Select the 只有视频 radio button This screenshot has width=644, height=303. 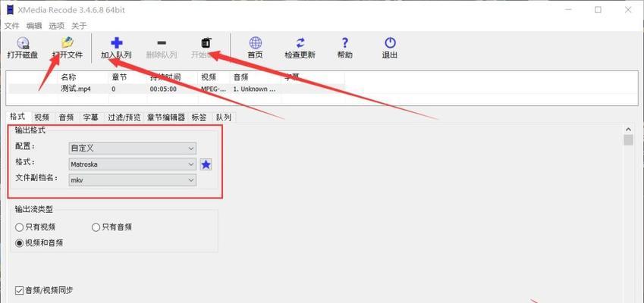tap(19, 227)
